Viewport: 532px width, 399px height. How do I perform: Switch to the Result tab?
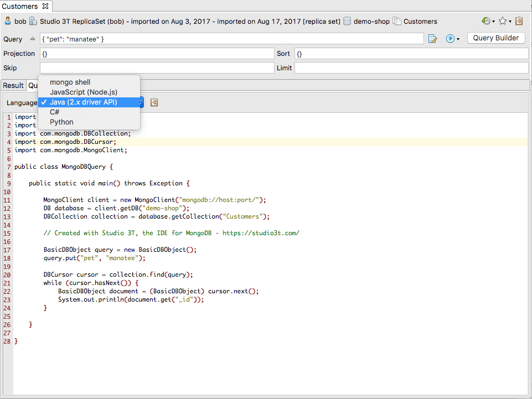[13, 85]
